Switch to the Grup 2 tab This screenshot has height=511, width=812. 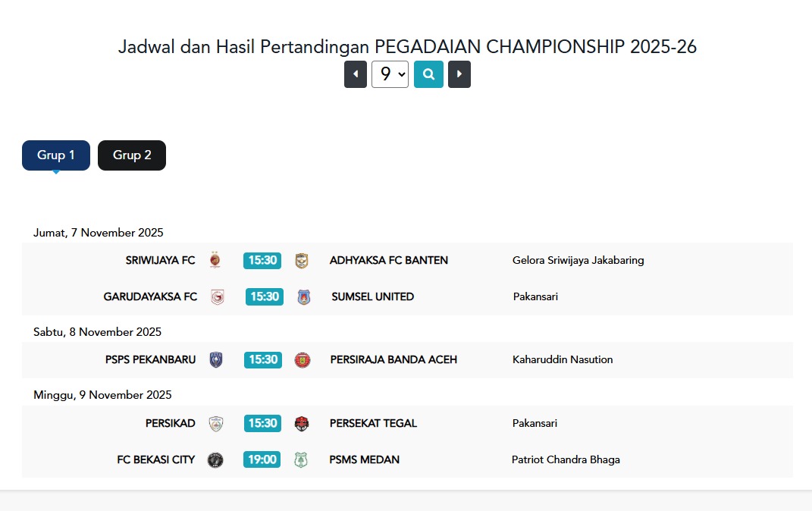[132, 155]
